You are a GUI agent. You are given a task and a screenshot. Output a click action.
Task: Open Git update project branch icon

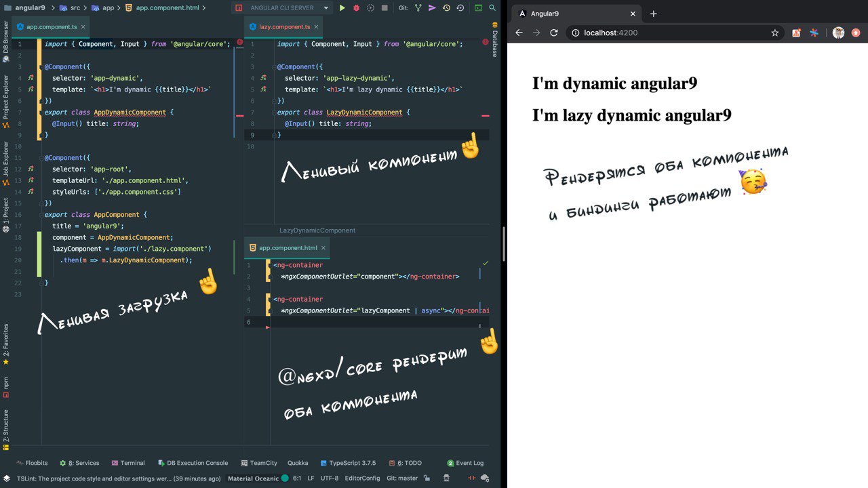[x=418, y=8]
